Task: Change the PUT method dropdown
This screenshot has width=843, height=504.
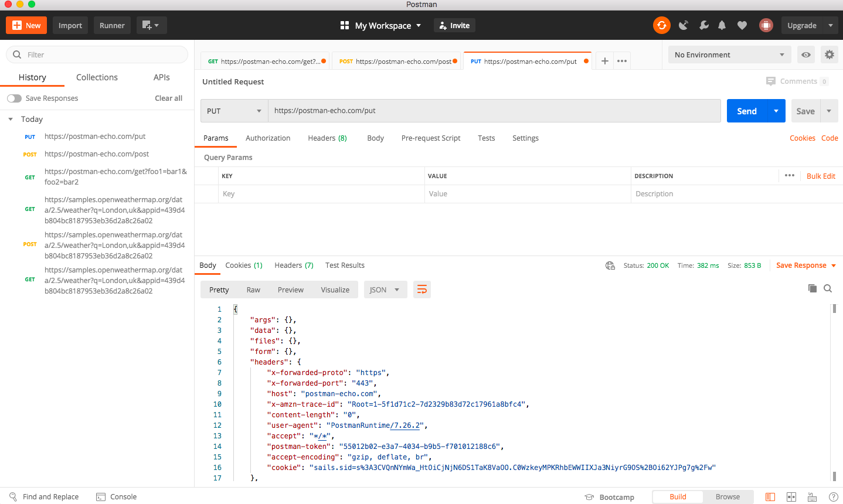Action: click(x=234, y=111)
